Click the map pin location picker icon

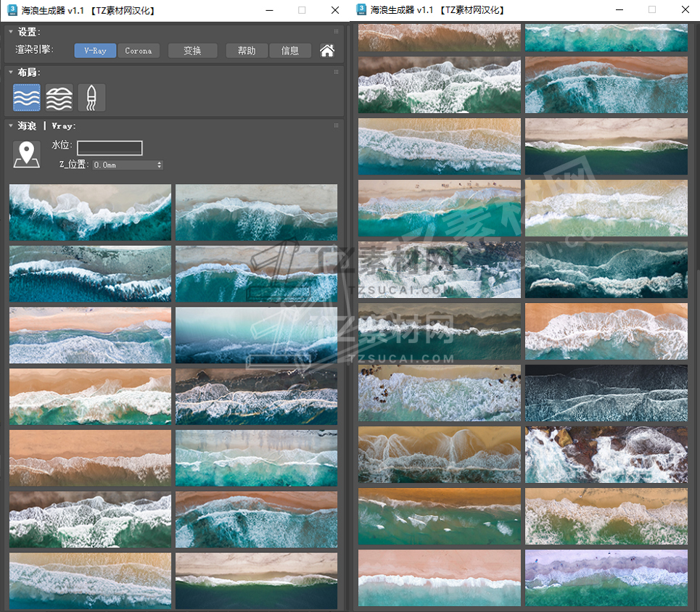pos(27,154)
